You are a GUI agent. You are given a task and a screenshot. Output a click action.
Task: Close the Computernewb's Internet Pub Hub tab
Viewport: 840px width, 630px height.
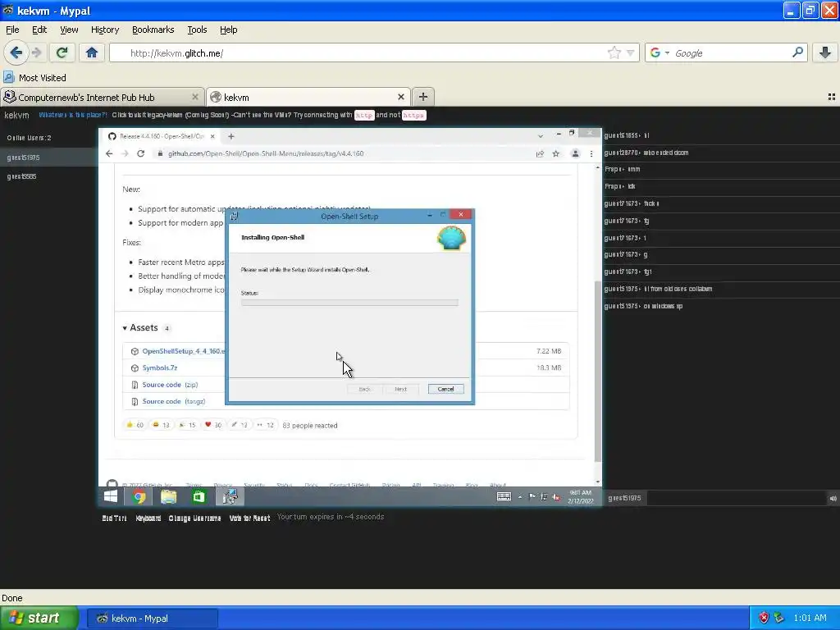tap(195, 97)
